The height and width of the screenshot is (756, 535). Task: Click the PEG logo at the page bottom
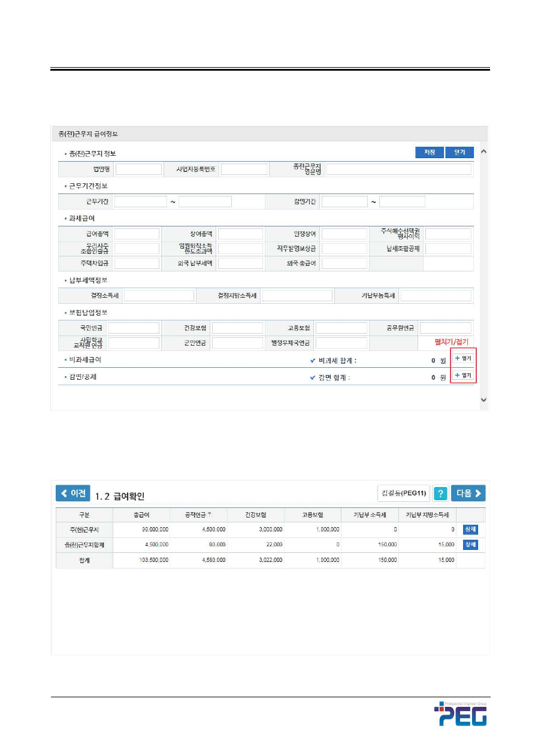pos(460,714)
